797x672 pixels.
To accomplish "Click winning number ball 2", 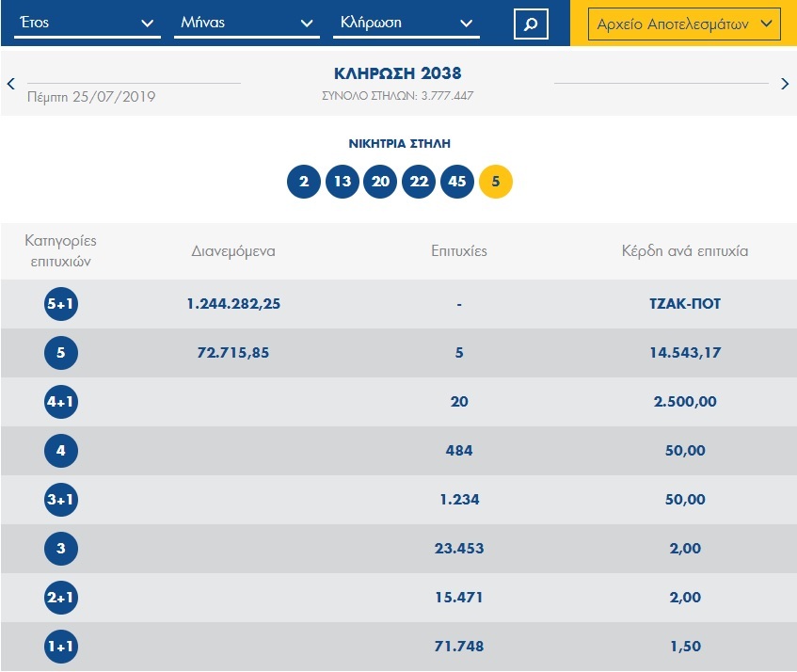I will [x=304, y=182].
